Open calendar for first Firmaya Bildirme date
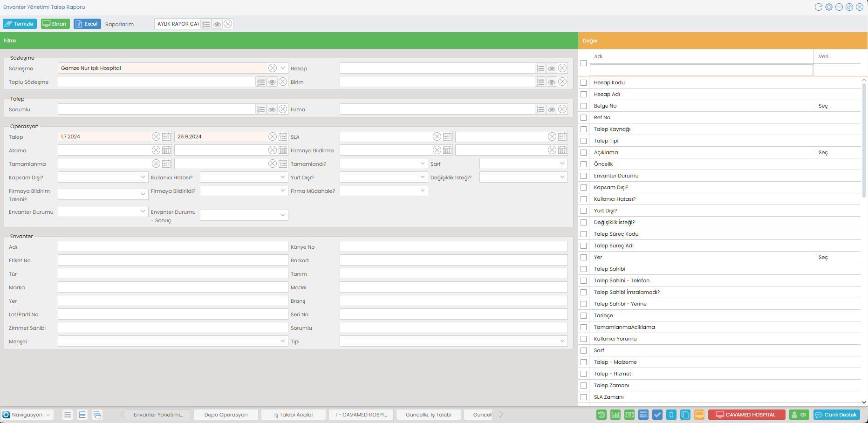This screenshot has height=423, width=868. click(x=447, y=150)
